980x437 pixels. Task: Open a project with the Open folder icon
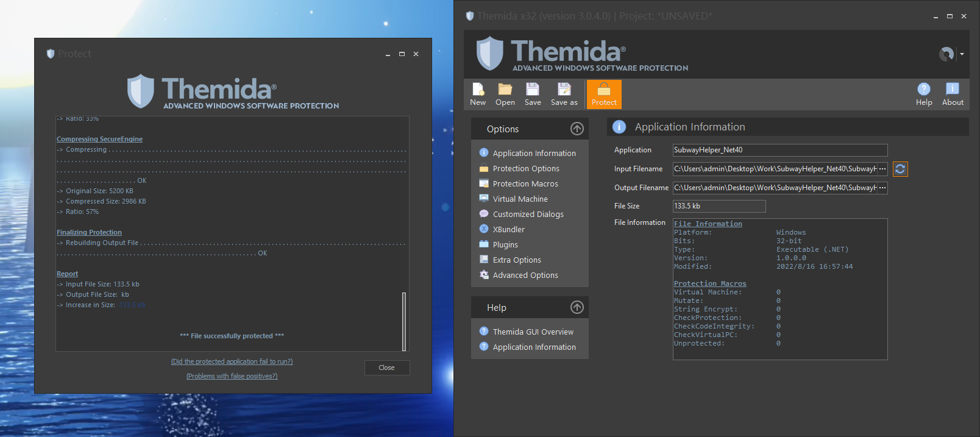[505, 94]
